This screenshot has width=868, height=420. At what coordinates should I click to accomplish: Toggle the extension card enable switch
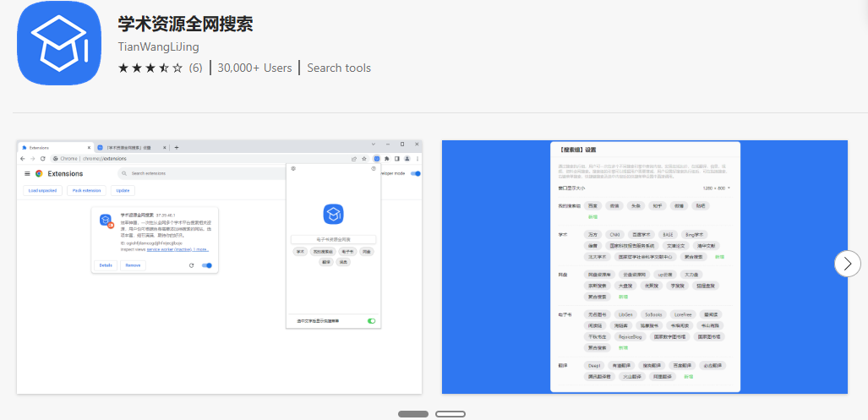click(207, 265)
